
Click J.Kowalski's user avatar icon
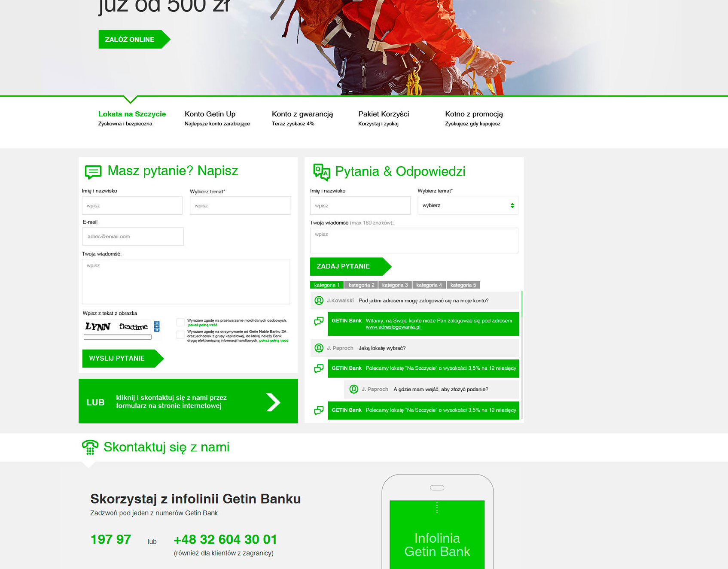point(319,301)
